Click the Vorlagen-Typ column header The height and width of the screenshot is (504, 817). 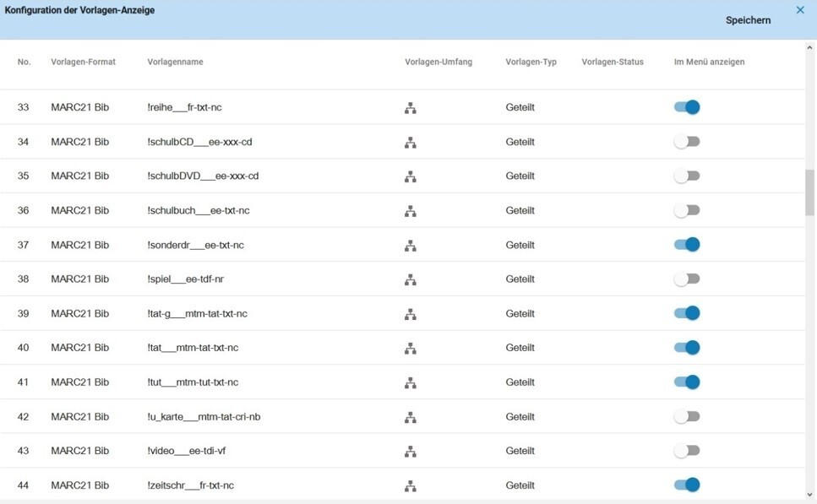pos(531,62)
